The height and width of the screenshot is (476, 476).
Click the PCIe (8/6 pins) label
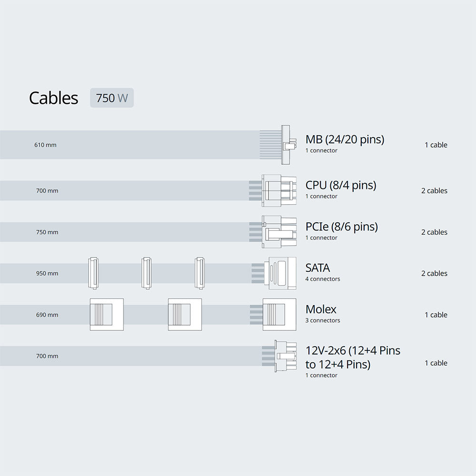(x=342, y=227)
